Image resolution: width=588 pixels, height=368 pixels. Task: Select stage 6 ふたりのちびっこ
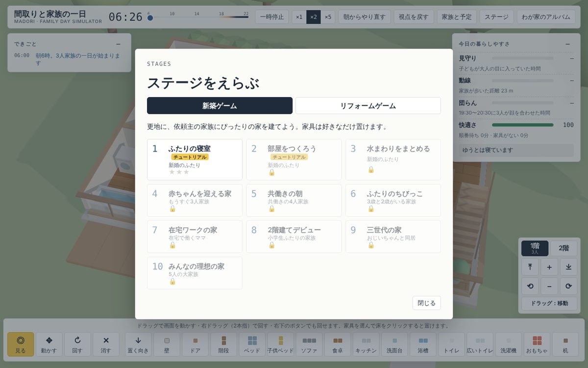(393, 200)
